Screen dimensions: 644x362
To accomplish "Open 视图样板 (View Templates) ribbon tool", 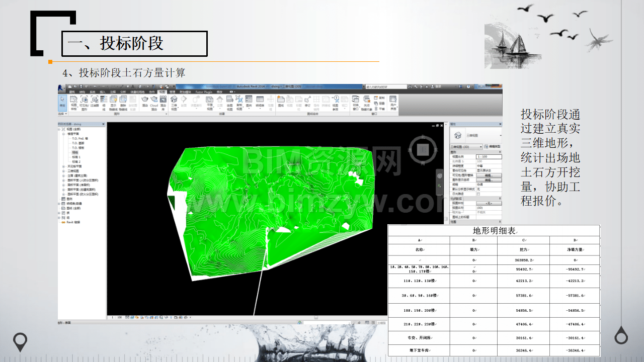I will click(73, 103).
